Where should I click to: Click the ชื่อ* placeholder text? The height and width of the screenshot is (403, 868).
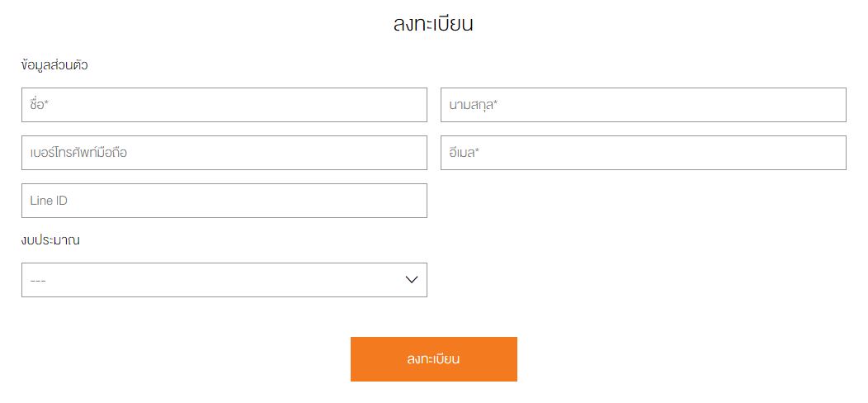point(40,105)
